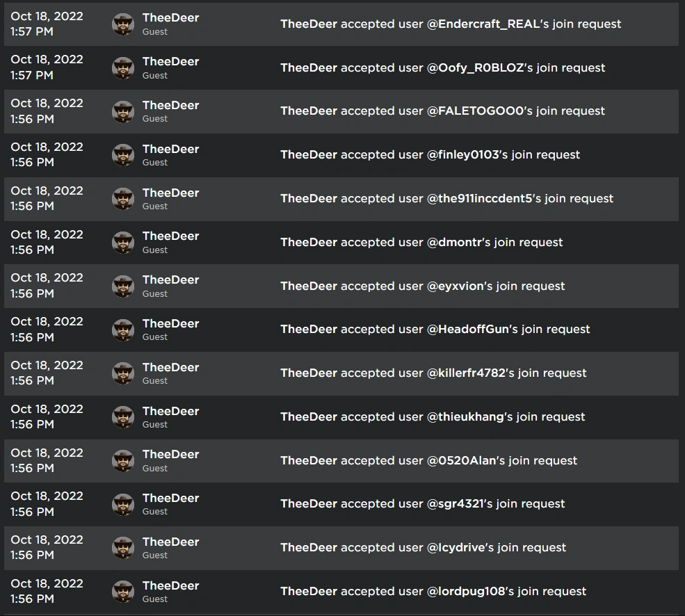Viewport: 685px width, 616px height.
Task: Select the Guest rank label in the finley0103 row
Action: (155, 163)
